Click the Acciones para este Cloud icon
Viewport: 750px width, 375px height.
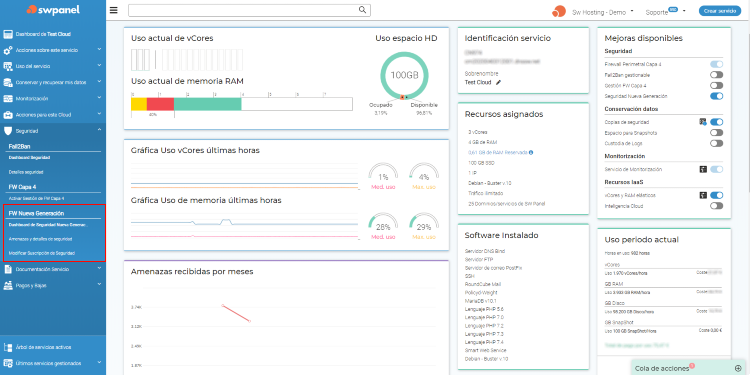7,115
